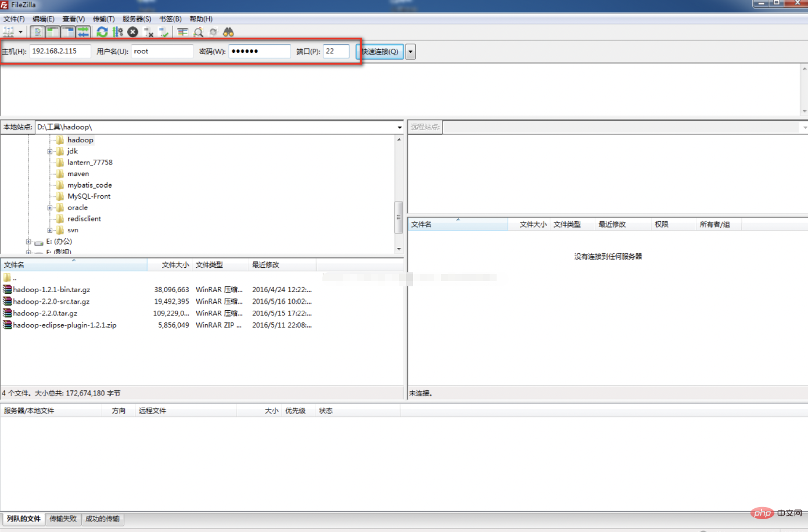The image size is (808, 532).
Task: Click the local directory tree scrollbar thumb
Action: [398, 217]
